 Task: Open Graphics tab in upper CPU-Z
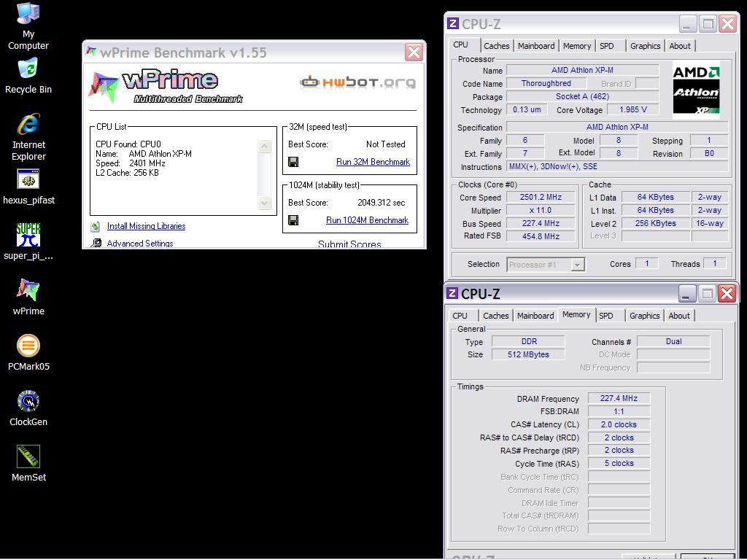[645, 46]
